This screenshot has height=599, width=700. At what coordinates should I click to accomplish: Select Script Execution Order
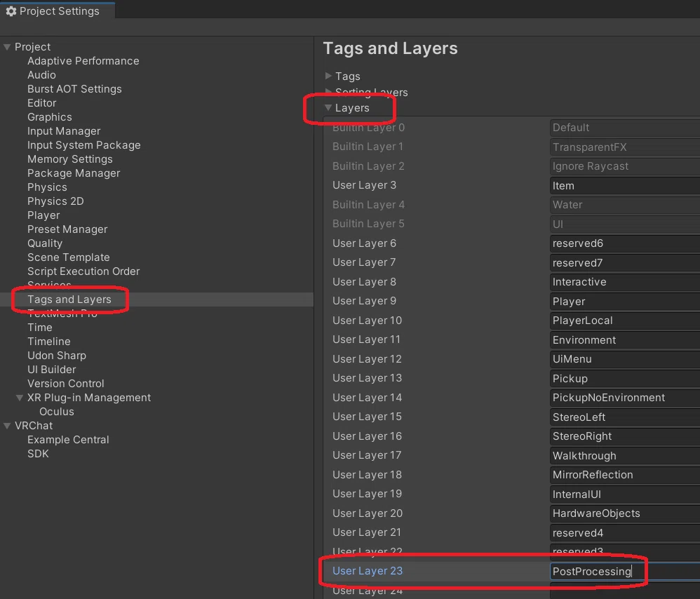(x=83, y=271)
